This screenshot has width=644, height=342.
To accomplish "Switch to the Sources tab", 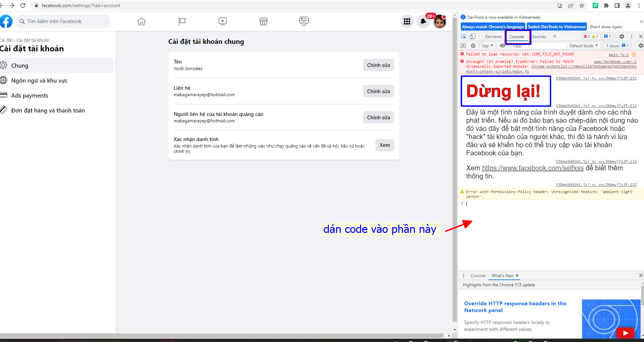I will coord(539,36).
